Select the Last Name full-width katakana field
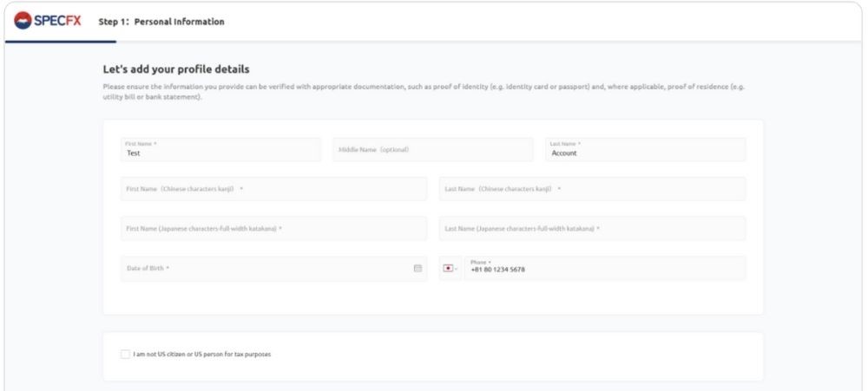 coord(592,229)
